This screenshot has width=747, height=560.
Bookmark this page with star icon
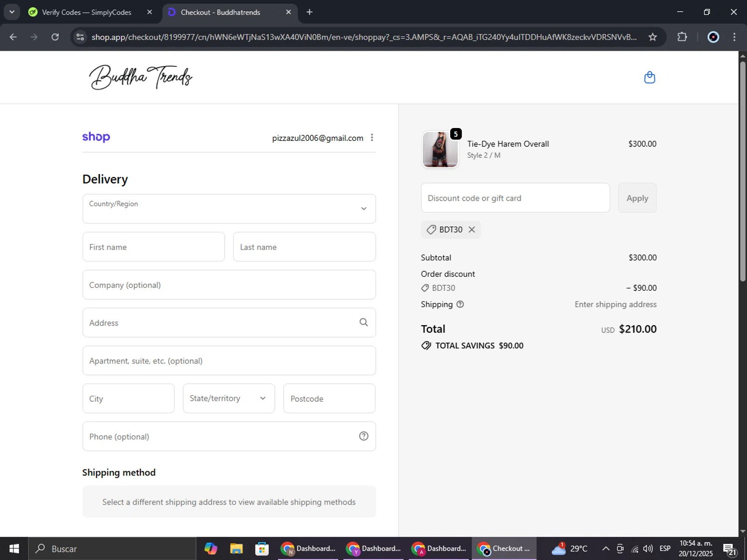pos(652,37)
